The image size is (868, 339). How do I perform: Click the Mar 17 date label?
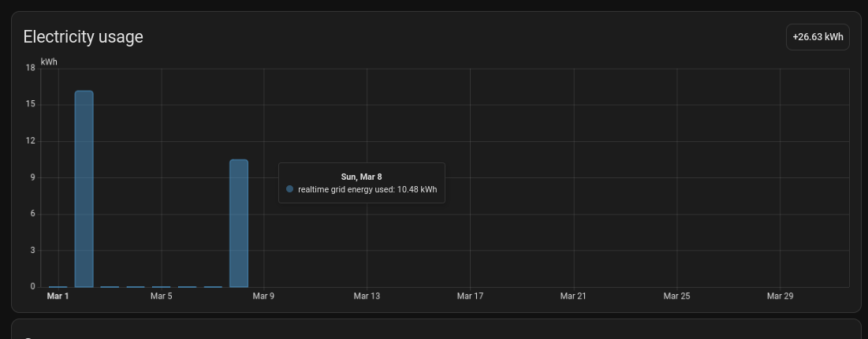pos(470,296)
